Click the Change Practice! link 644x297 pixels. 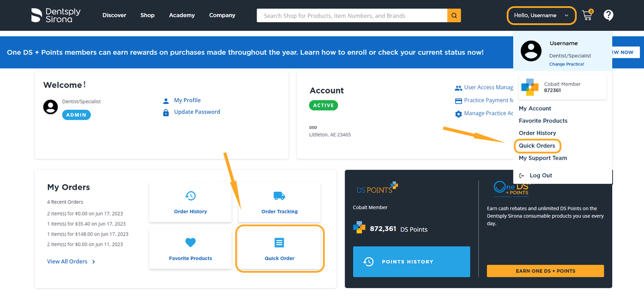coord(567,64)
